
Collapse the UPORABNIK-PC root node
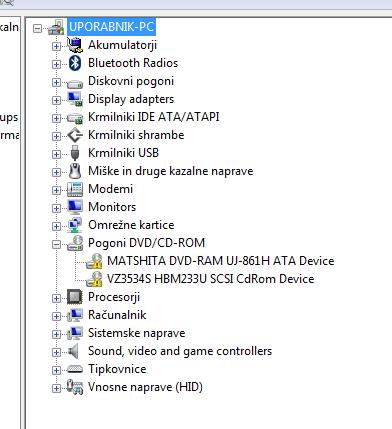click(x=37, y=28)
